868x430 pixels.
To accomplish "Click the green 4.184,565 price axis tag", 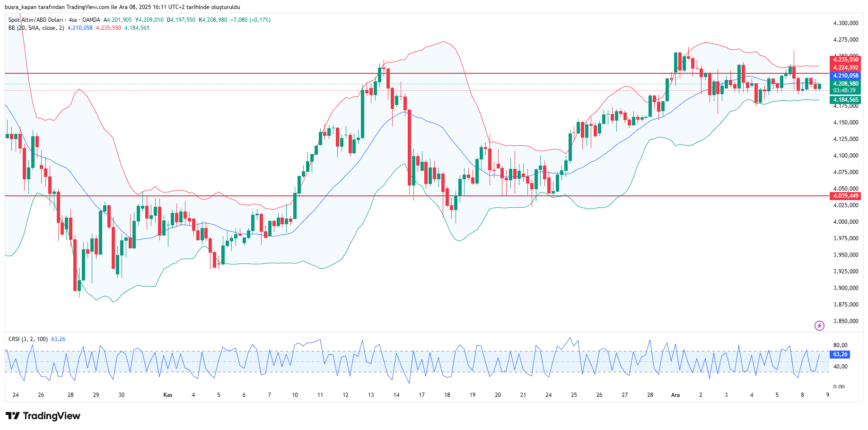I will 845,100.
